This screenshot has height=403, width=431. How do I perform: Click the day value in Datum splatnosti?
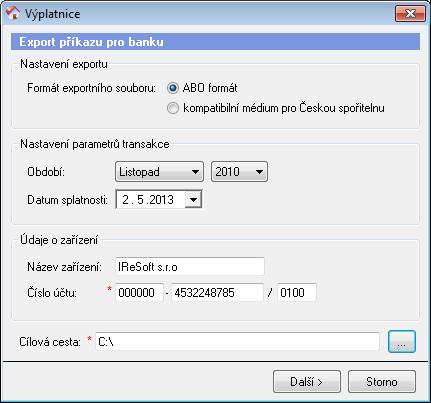tap(125, 200)
